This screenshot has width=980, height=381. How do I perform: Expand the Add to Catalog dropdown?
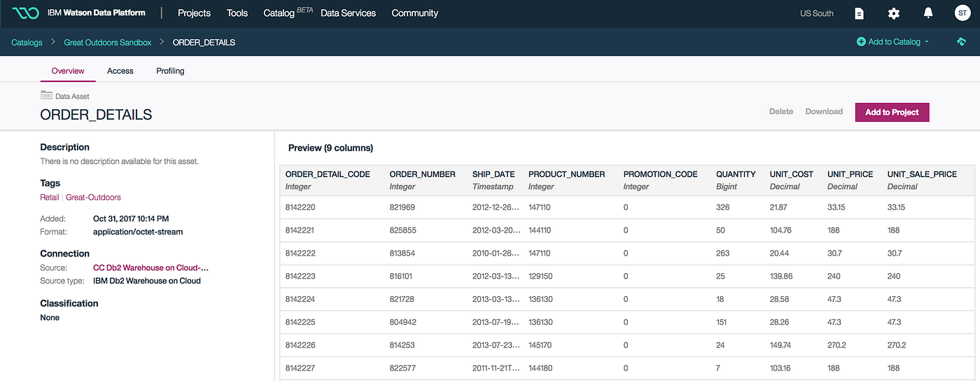click(893, 42)
